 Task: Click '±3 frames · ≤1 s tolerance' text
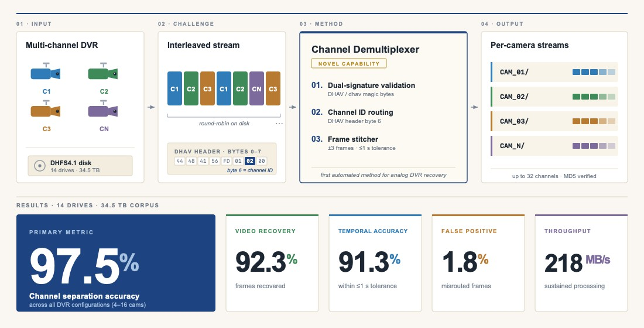pos(361,148)
